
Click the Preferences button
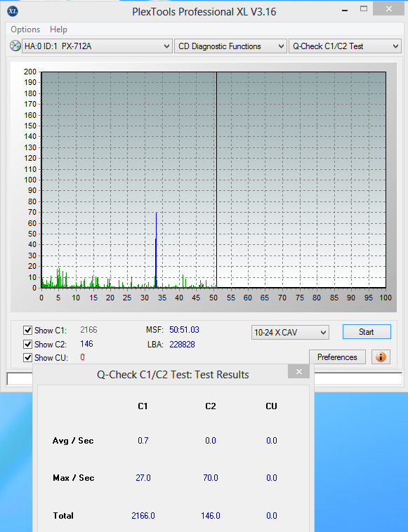pos(337,357)
